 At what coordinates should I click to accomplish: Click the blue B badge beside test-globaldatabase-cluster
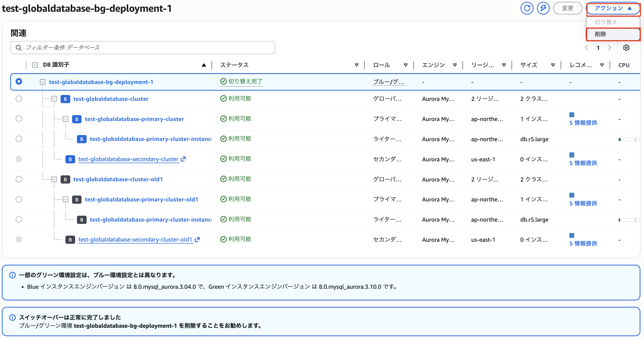[x=65, y=99]
